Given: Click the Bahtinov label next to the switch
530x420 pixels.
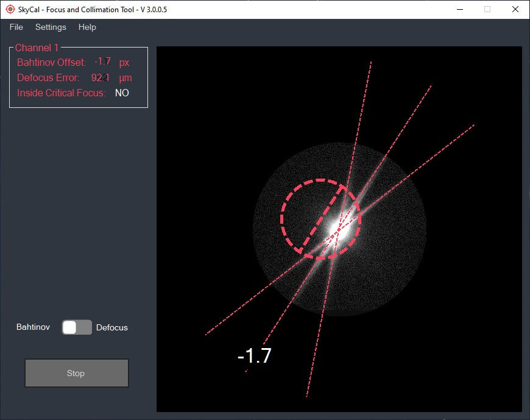Looking at the screenshot, I should coord(33,327).
